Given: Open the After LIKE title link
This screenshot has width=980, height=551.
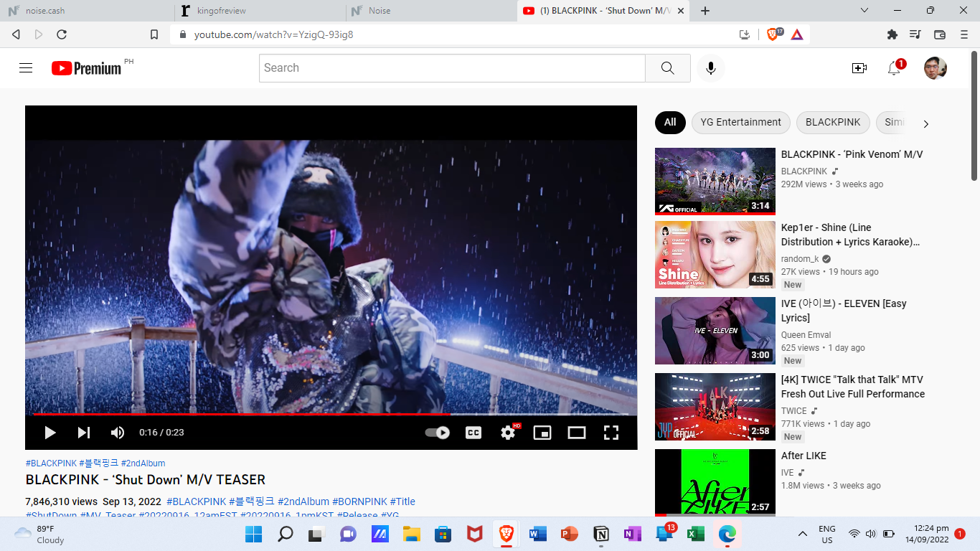Looking at the screenshot, I should (x=804, y=456).
